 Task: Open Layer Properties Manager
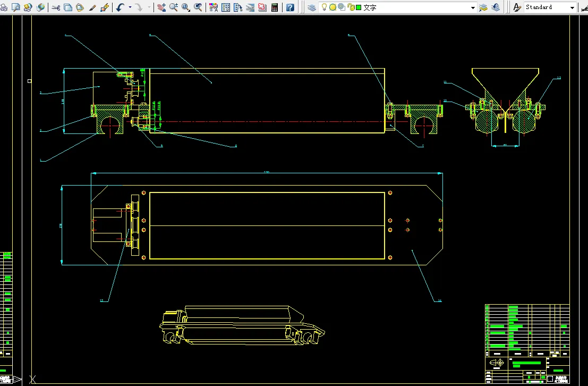coord(312,7)
